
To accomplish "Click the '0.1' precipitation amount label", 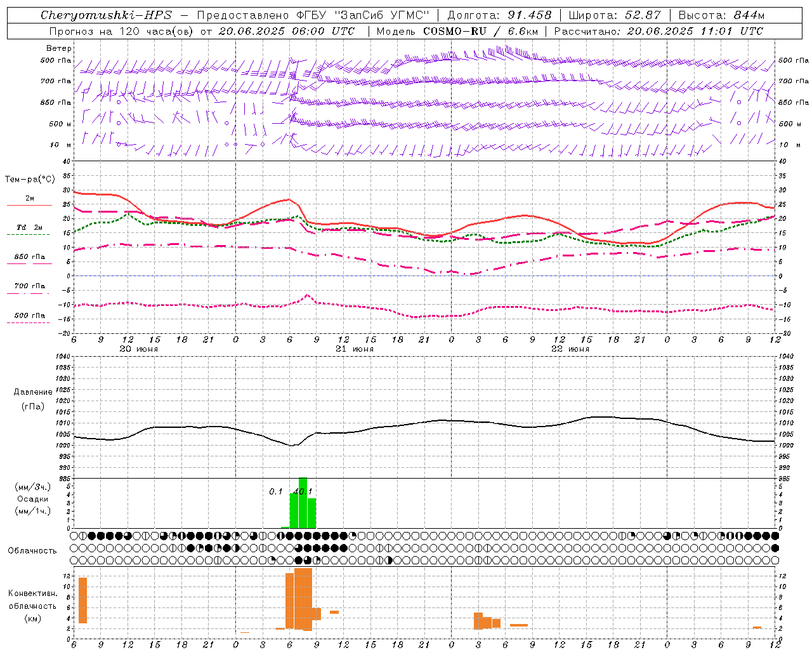I will [x=275, y=491].
